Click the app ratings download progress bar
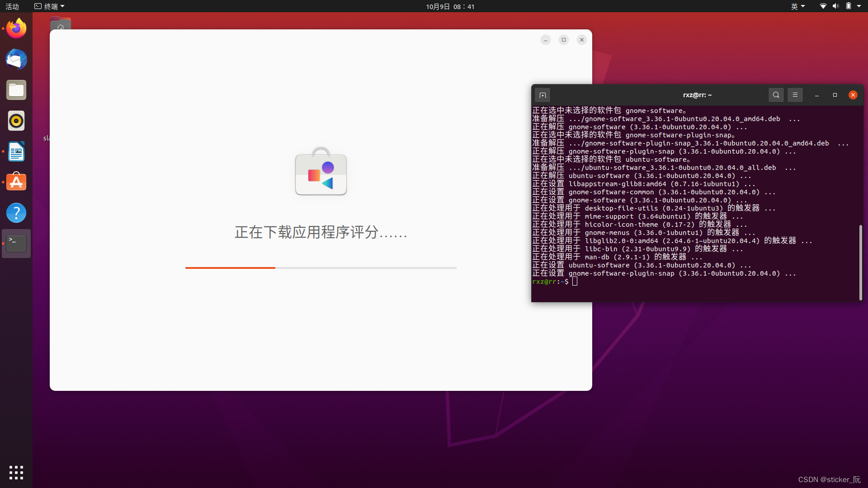The image size is (868, 488). [321, 267]
